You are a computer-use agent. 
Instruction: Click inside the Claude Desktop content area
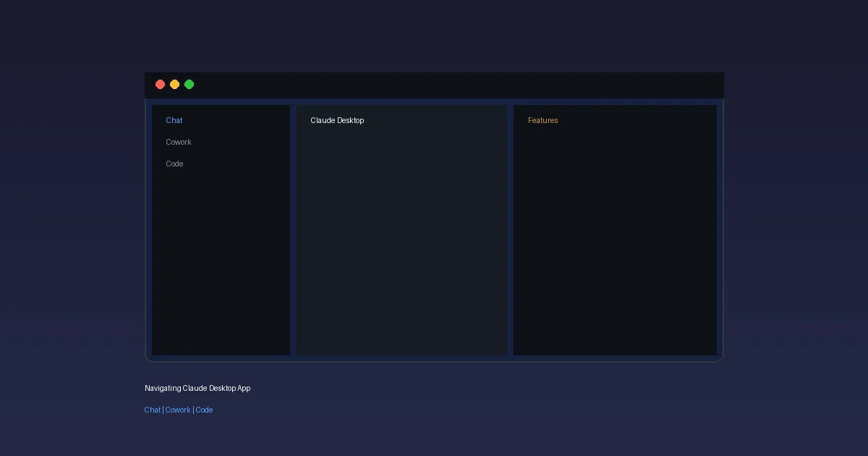click(401, 239)
